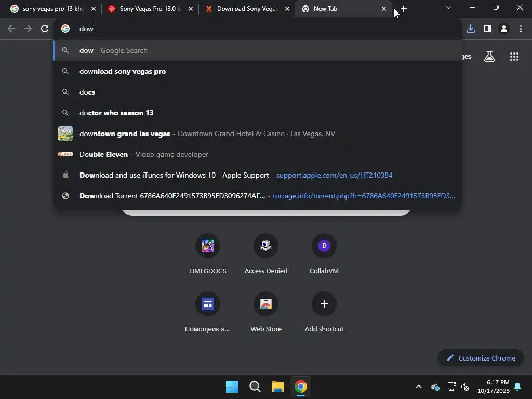Open the Windows Start menu

click(232, 387)
